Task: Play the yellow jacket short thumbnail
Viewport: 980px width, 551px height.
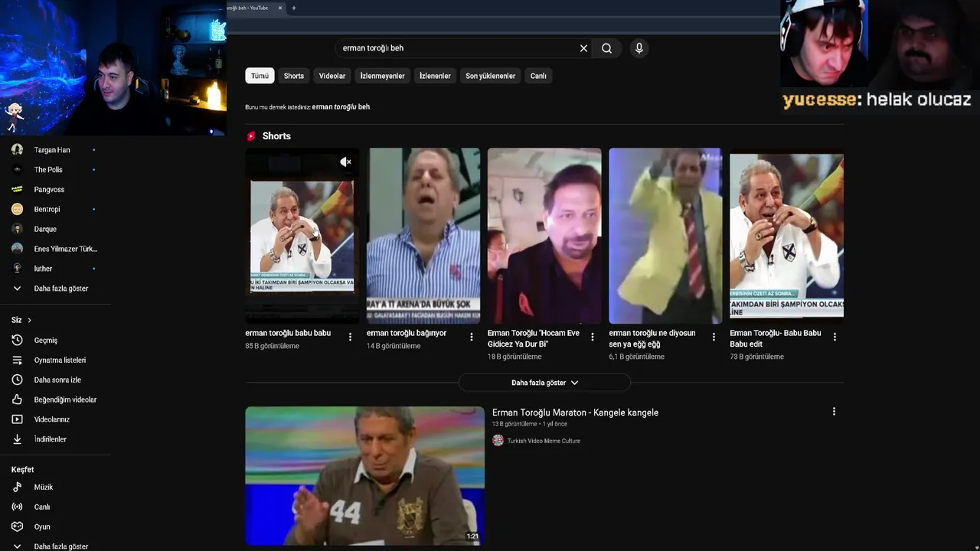Action: click(x=665, y=236)
